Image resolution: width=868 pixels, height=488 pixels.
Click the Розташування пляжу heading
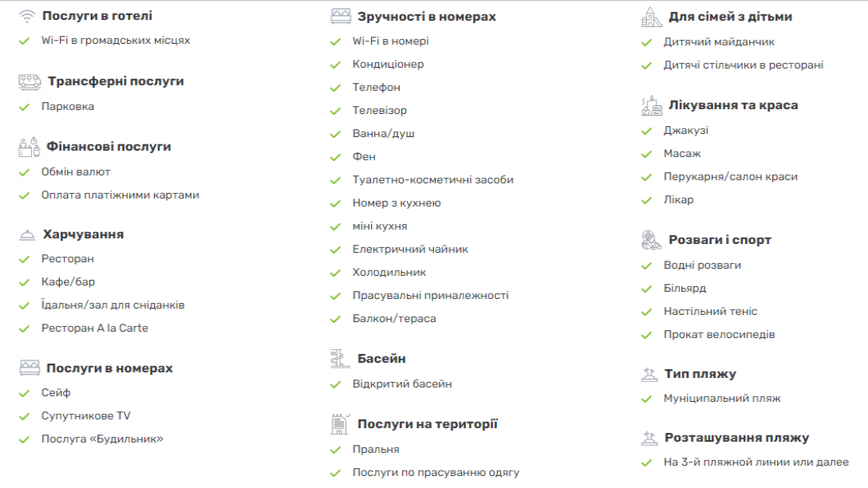737,438
